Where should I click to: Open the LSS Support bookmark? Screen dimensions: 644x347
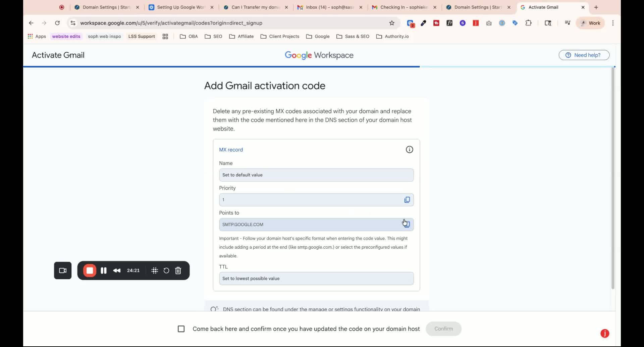[142, 36]
